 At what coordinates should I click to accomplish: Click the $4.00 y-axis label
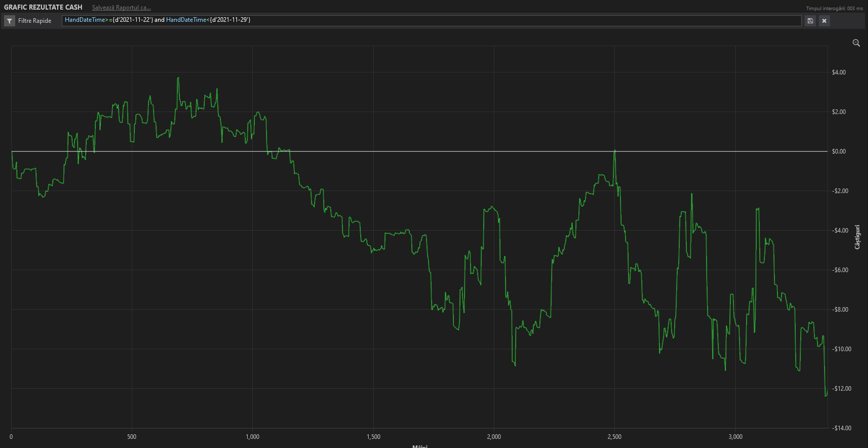tap(839, 72)
